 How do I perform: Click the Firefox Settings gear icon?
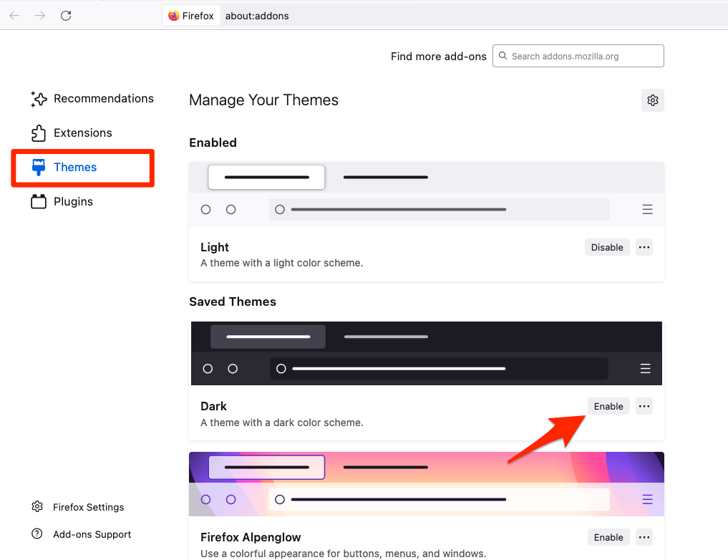(x=37, y=507)
